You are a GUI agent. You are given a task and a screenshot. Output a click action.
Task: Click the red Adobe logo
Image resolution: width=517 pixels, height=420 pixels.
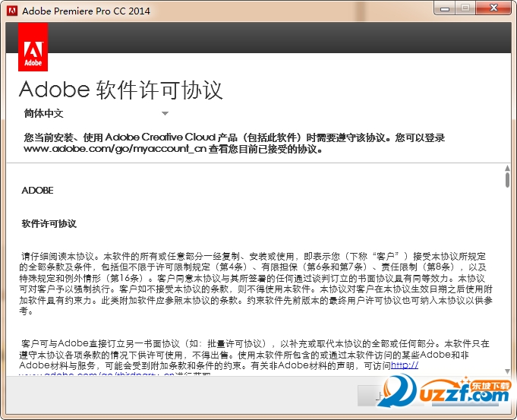[33, 47]
